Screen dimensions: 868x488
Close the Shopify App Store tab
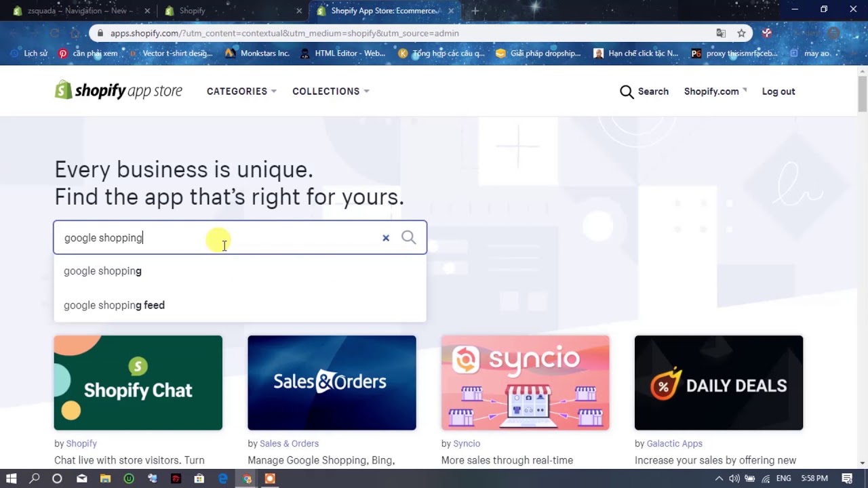tap(451, 11)
